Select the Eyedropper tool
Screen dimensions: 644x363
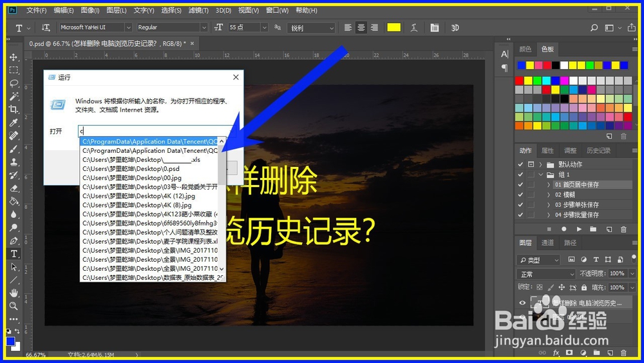[x=14, y=123]
